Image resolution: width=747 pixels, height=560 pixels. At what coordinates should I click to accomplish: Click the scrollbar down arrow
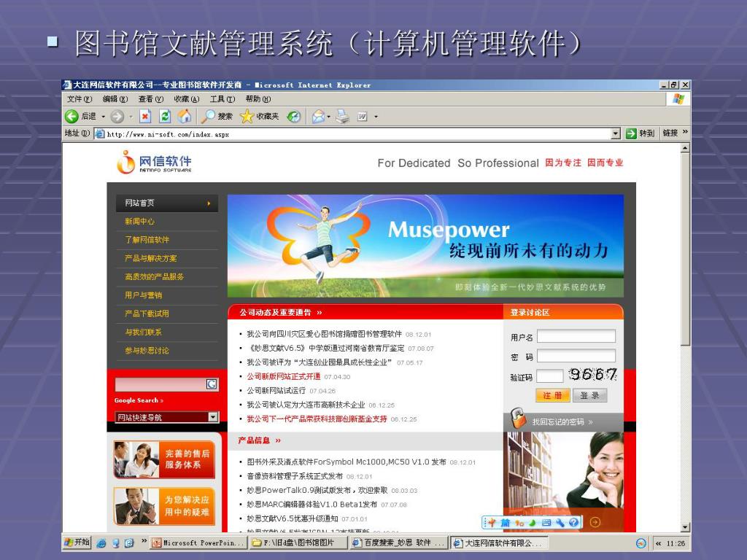685,527
